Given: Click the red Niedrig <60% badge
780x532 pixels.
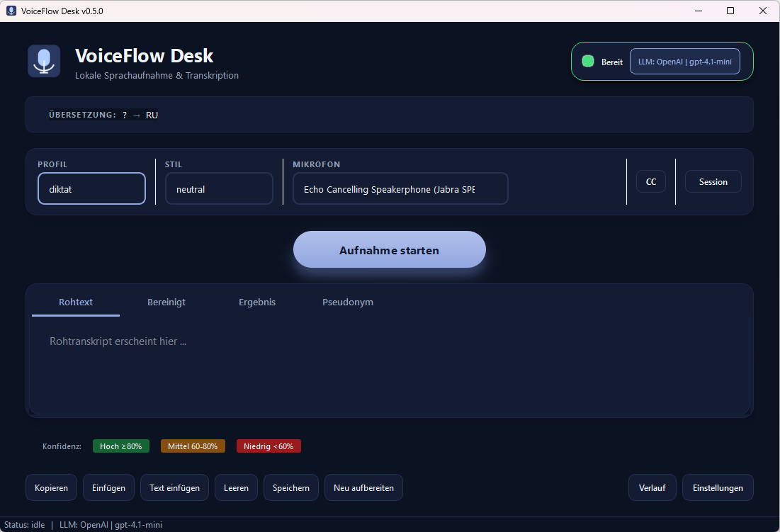Looking at the screenshot, I should (269, 446).
